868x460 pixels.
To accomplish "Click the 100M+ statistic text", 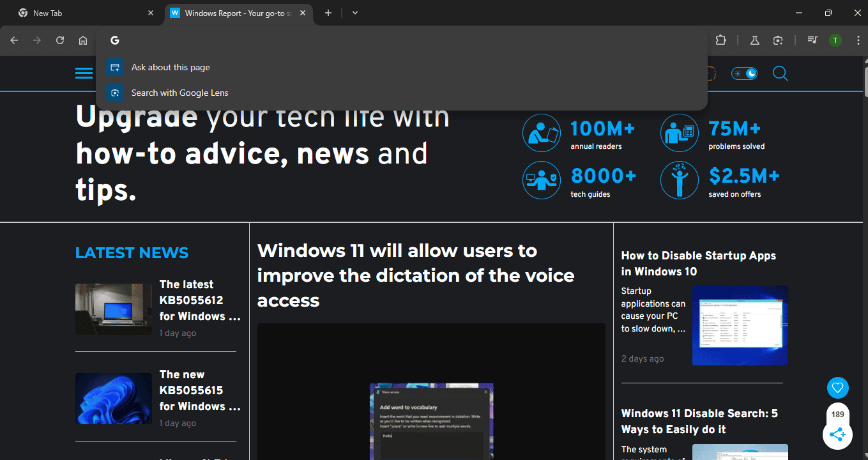I will [x=602, y=129].
